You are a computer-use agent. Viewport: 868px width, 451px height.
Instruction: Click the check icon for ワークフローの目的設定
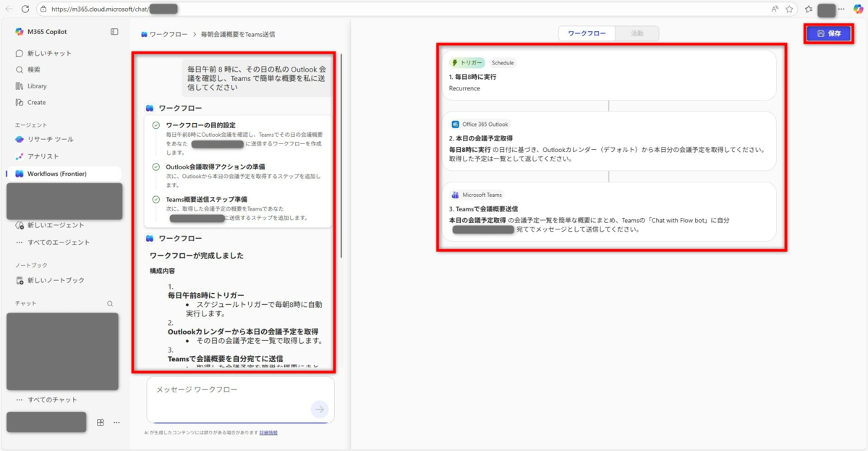coord(156,125)
